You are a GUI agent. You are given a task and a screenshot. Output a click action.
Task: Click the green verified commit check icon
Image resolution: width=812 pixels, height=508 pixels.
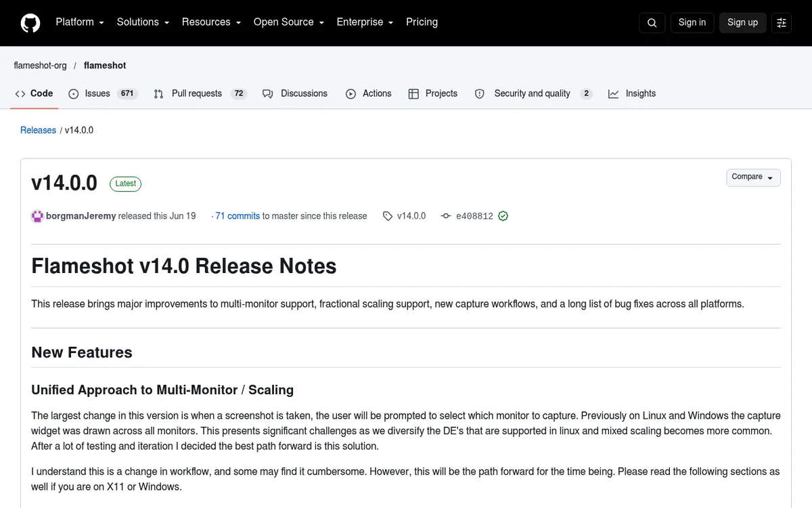point(503,216)
